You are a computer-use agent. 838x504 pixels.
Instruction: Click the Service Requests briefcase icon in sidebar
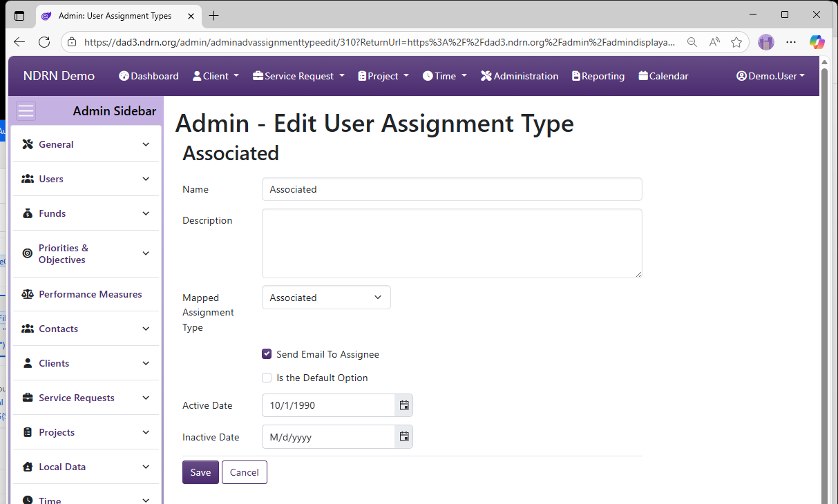[28, 398]
